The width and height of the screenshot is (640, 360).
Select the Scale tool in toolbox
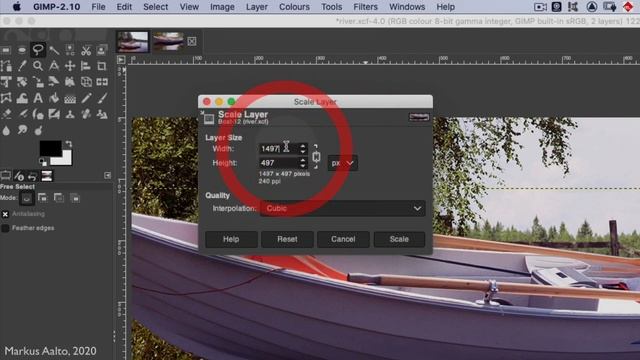tap(38, 82)
